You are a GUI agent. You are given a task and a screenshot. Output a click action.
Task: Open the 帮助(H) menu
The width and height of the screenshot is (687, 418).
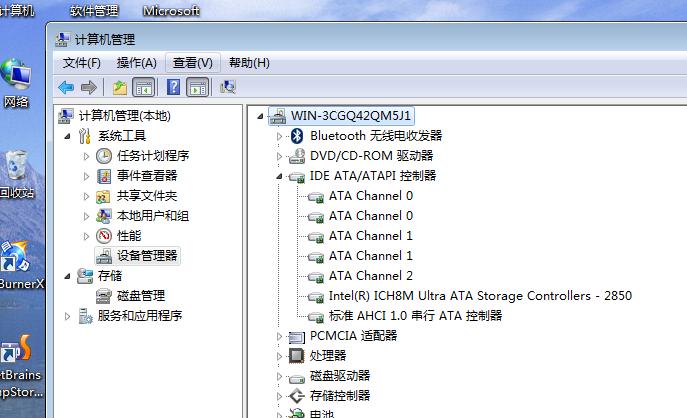[249, 62]
